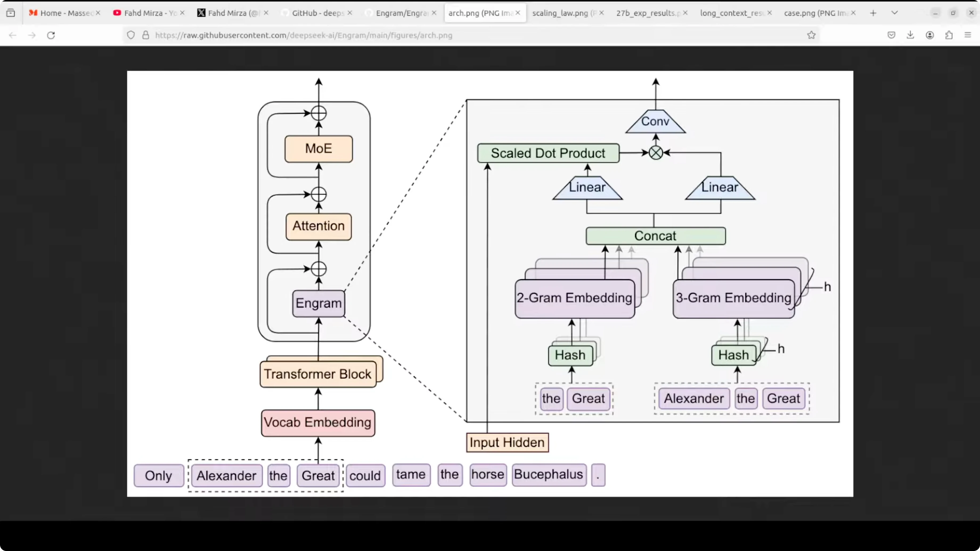
Task: Open Firefox View at tab bar left
Action: 11,13
